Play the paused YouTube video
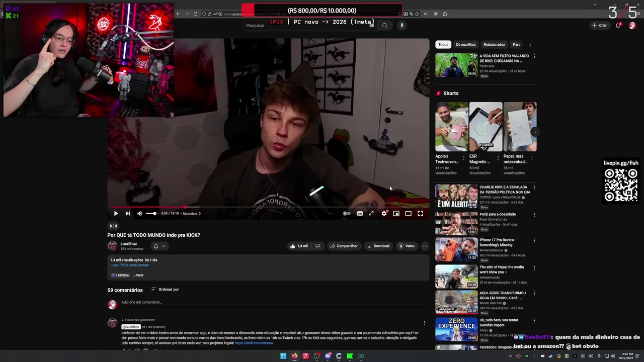The image size is (644, 362). click(116, 213)
